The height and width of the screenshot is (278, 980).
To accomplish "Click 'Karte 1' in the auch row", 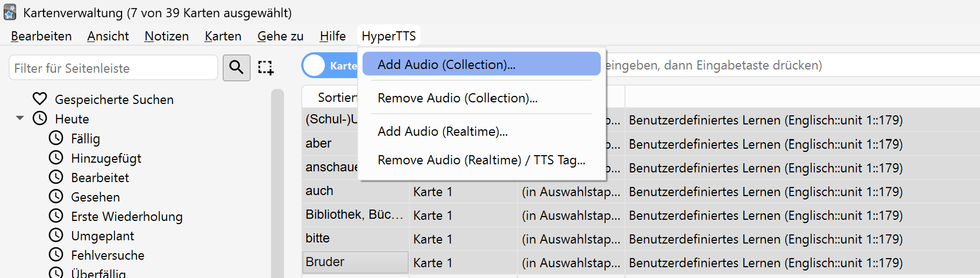I will (433, 192).
